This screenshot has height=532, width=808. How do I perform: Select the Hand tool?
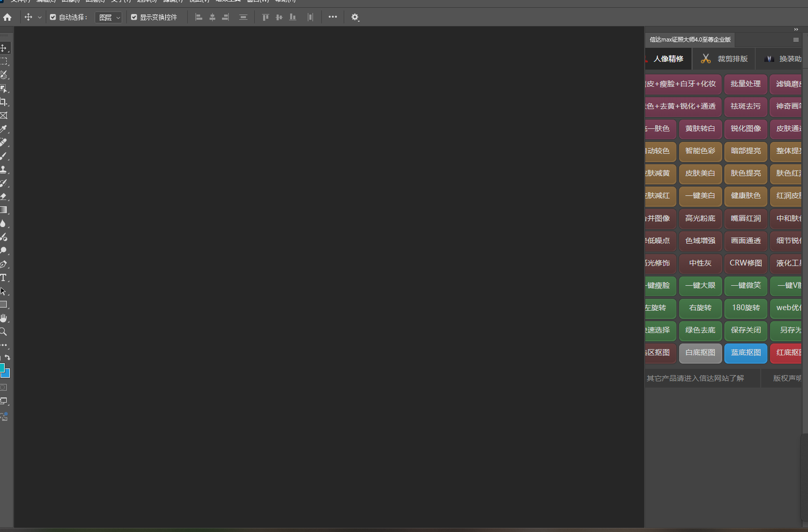click(x=4, y=318)
